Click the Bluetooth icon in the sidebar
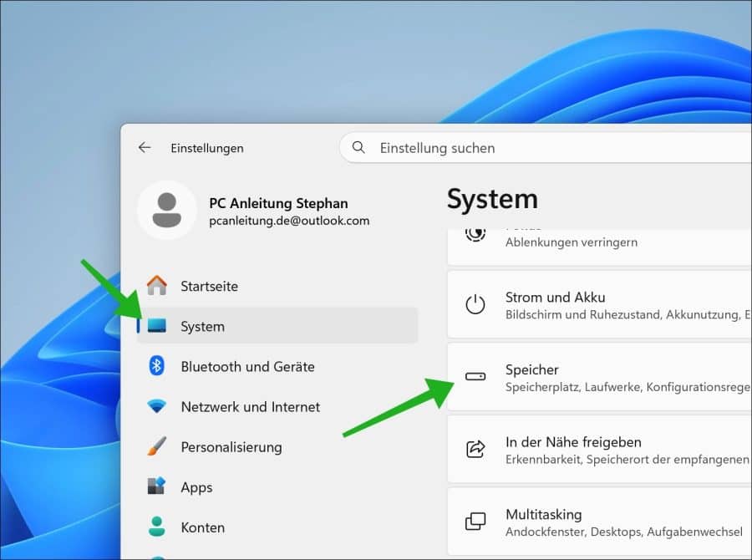 click(156, 366)
